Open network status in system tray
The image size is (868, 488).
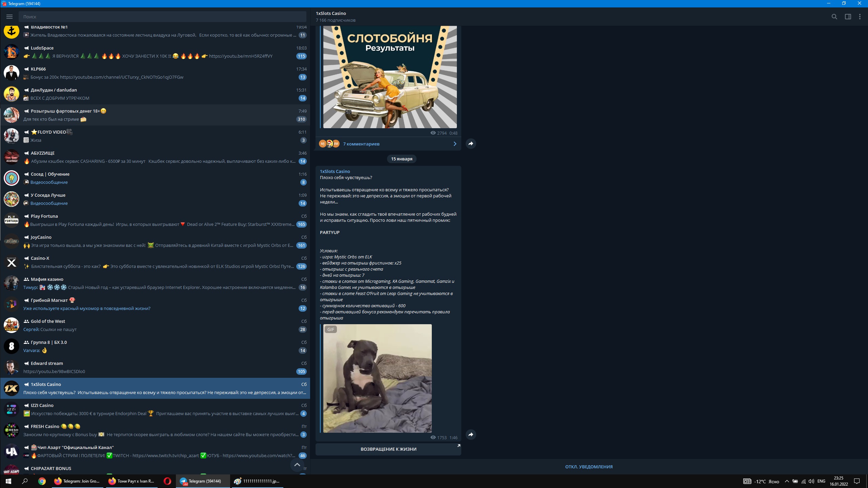tap(803, 481)
